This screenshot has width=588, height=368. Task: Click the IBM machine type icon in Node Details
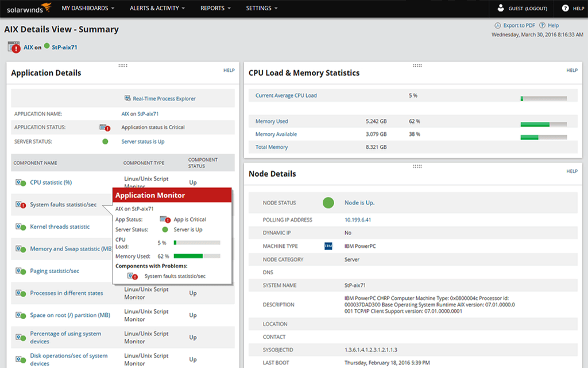[x=328, y=246]
